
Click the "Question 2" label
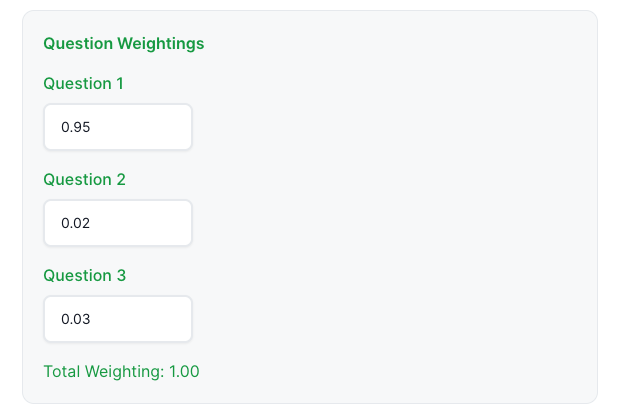coord(83,180)
